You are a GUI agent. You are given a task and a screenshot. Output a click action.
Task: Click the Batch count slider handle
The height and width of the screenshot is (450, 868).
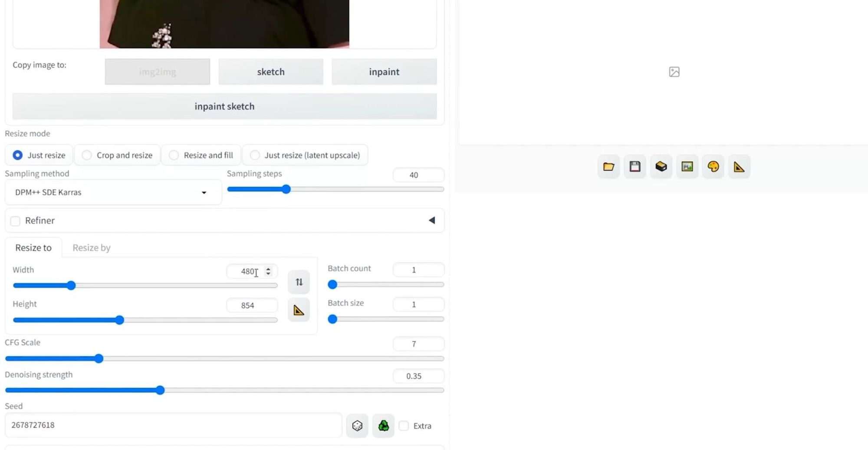click(x=332, y=285)
